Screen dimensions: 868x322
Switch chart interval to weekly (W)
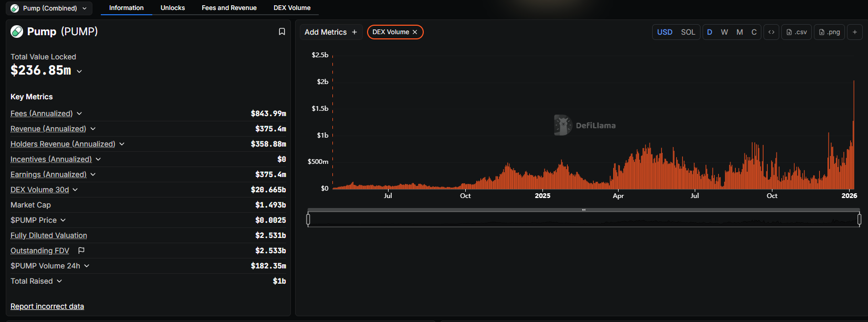click(725, 32)
